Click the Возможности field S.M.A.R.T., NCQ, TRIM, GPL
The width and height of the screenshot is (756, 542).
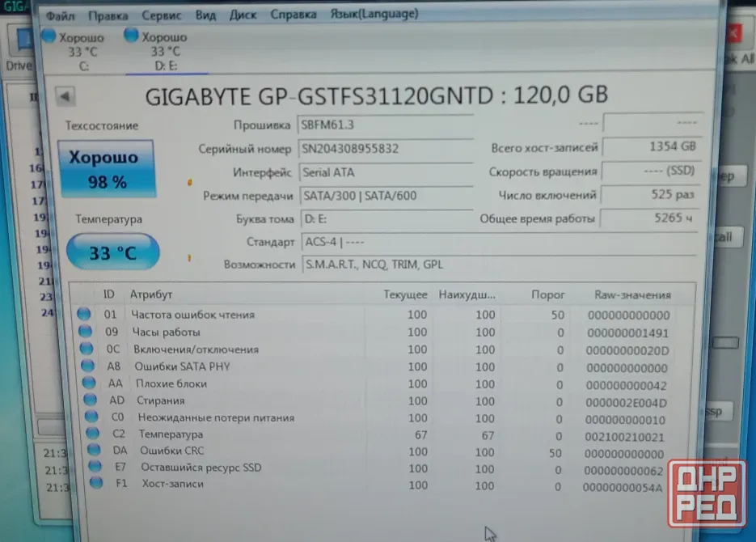pos(499,265)
